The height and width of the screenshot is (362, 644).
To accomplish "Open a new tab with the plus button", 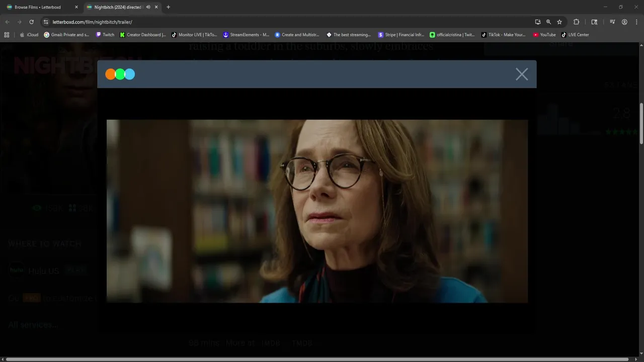I will tap(168, 7).
